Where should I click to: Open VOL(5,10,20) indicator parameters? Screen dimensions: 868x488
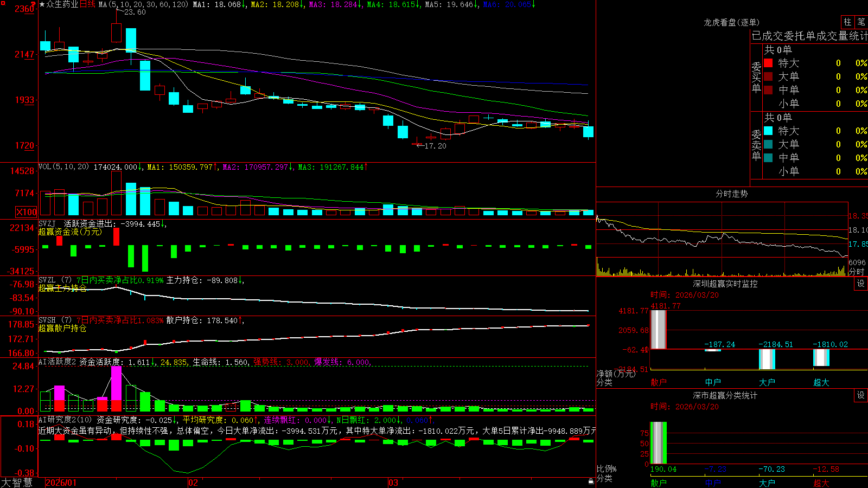tap(63, 167)
